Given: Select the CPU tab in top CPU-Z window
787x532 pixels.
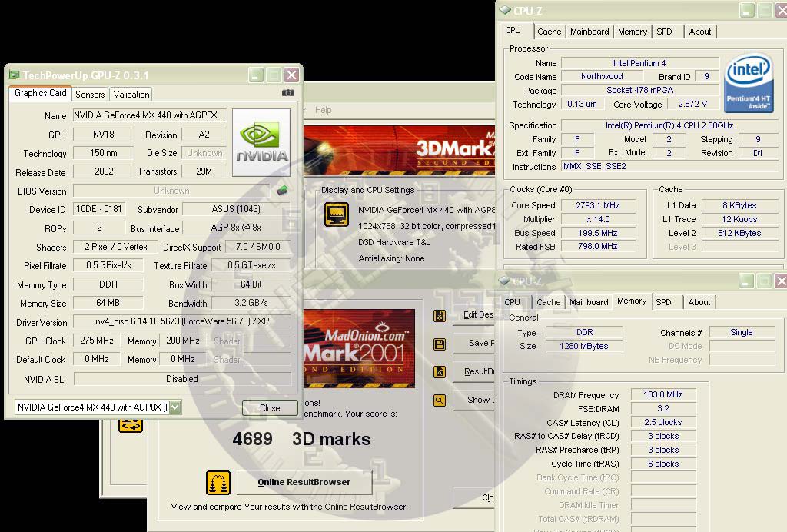Looking at the screenshot, I should pyautogui.click(x=513, y=30).
